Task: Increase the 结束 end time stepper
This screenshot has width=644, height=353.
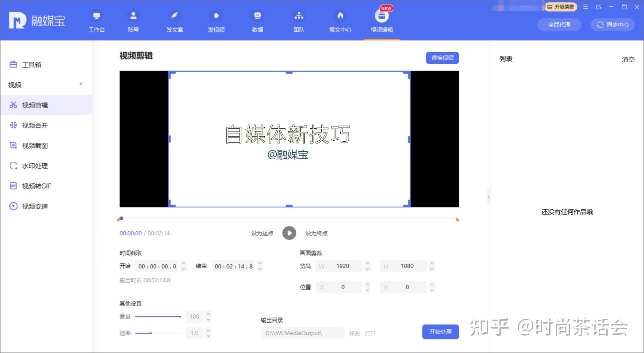Action: [x=260, y=263]
